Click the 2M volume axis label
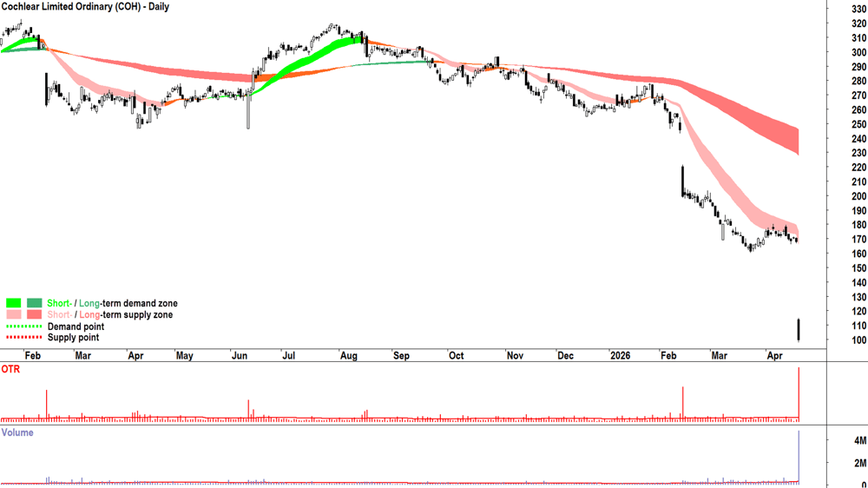This screenshot has height=488, width=868. [860, 463]
